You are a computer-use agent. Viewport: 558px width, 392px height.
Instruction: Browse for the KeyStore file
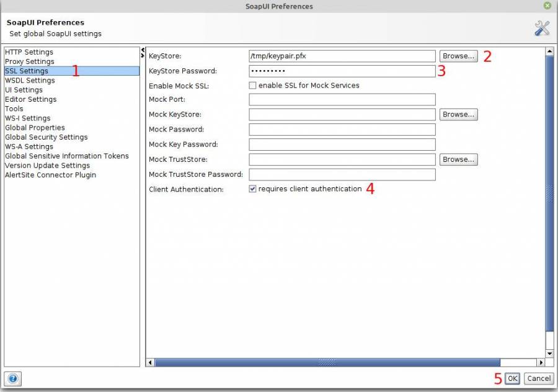pyautogui.click(x=458, y=56)
